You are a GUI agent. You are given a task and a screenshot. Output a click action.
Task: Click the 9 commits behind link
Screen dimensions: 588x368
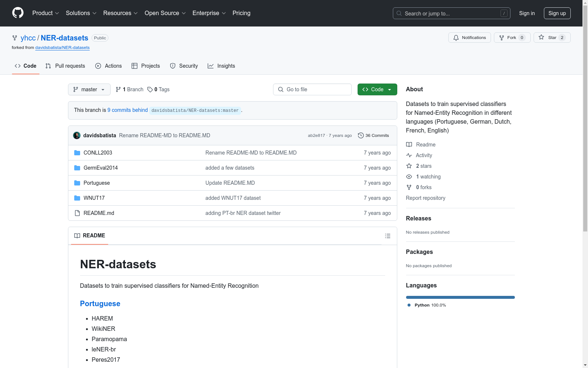[x=128, y=110]
